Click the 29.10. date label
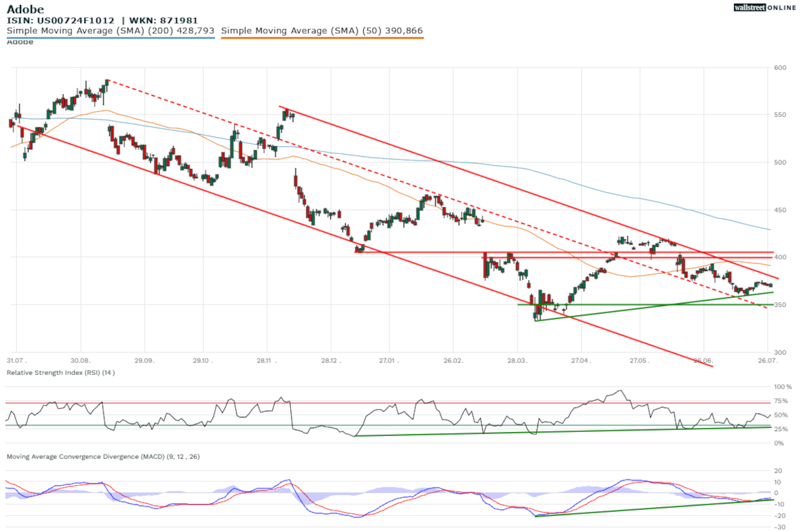 point(203,361)
